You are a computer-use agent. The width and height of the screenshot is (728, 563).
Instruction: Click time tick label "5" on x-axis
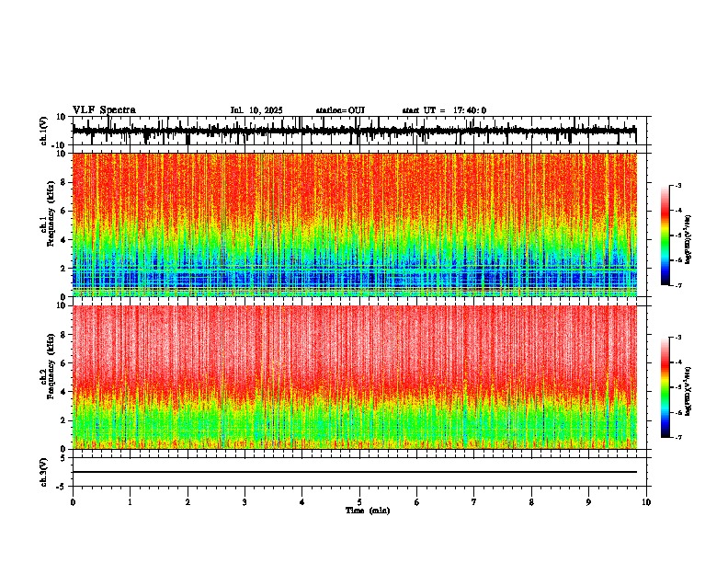coord(359,502)
